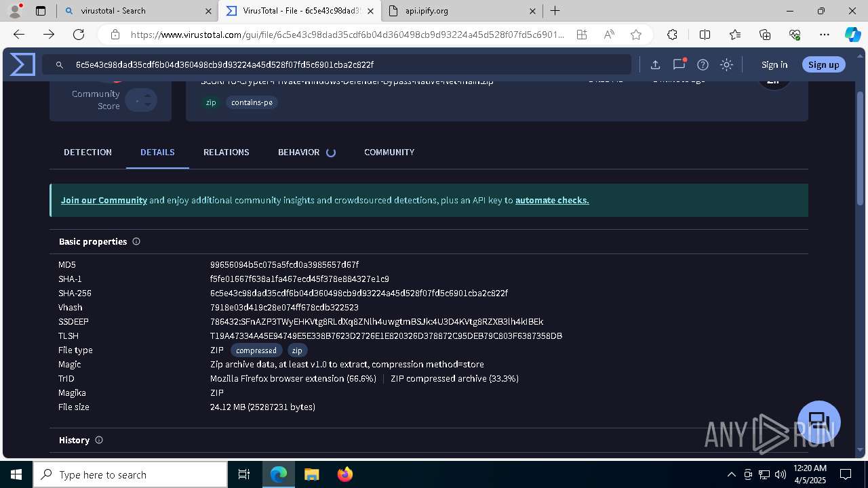Click the zip tag chip under filename
The image size is (868, 488).
[x=211, y=102]
